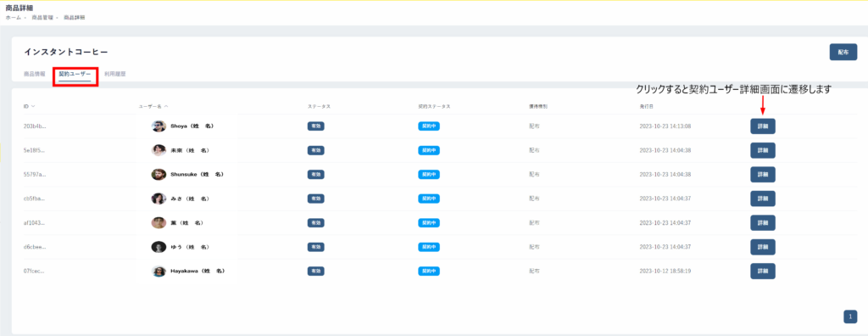Click 契約中 badge in ゆう row
This screenshot has width=868, height=336.
pyautogui.click(x=428, y=247)
